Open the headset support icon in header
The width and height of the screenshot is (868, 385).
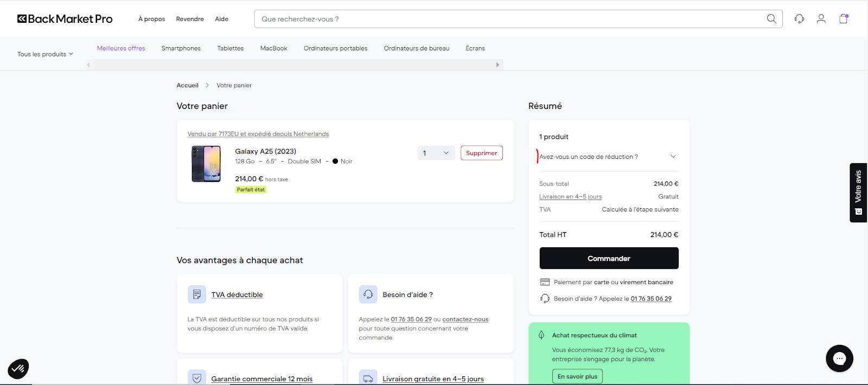[799, 19]
